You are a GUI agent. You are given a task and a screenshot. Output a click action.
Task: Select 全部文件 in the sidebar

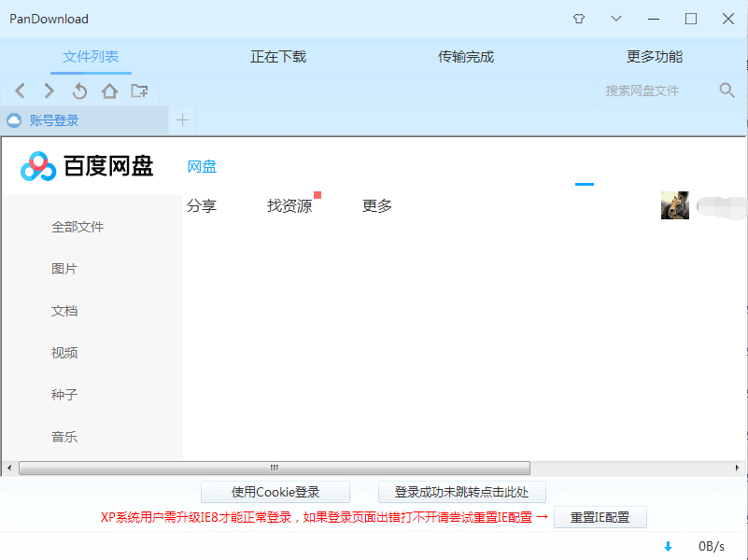coord(78,227)
